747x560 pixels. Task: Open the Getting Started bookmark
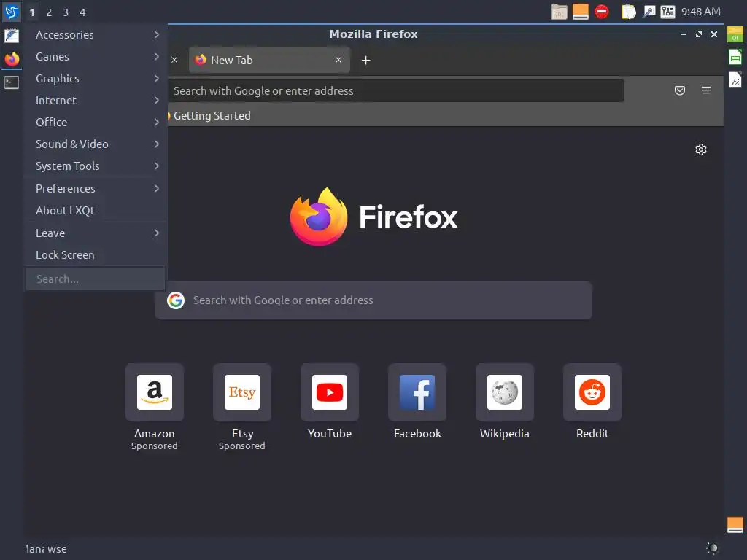(x=209, y=116)
